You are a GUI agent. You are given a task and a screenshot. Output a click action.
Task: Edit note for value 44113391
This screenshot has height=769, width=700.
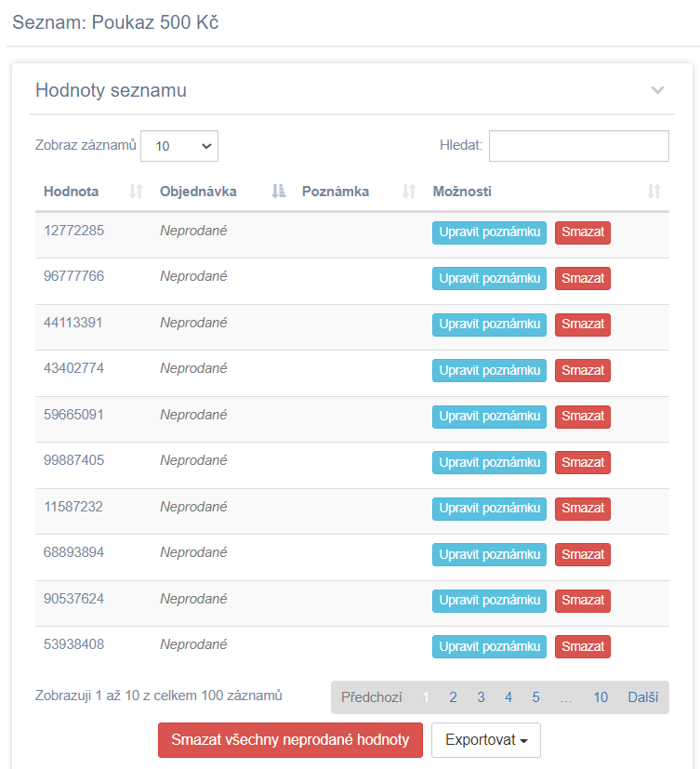pos(489,325)
